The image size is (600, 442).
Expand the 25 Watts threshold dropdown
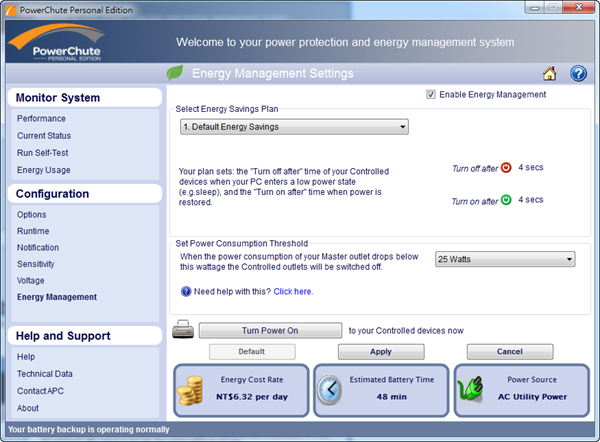point(505,259)
